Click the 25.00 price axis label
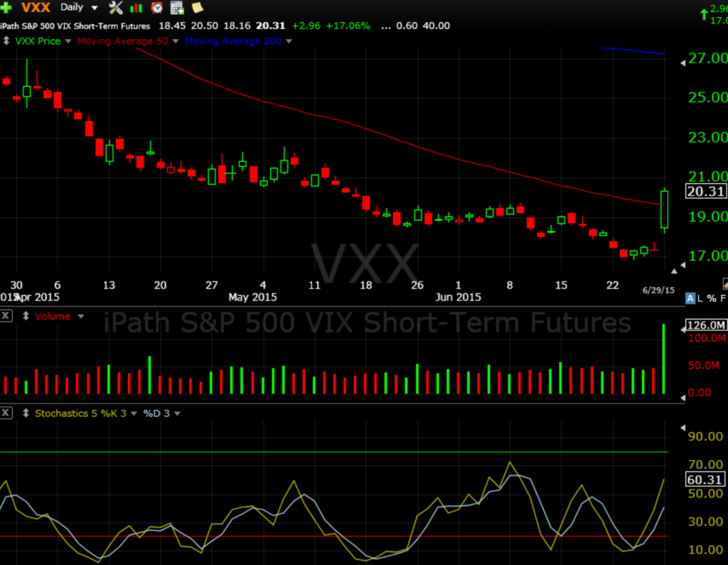 [x=707, y=97]
